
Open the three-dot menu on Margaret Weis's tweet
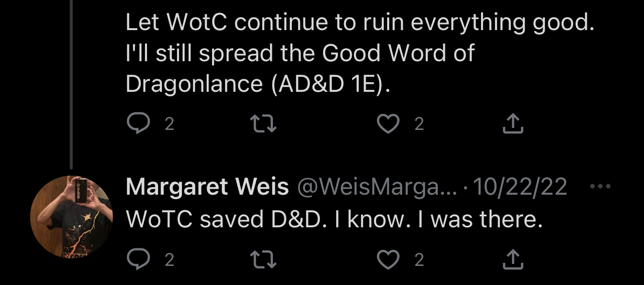600,187
